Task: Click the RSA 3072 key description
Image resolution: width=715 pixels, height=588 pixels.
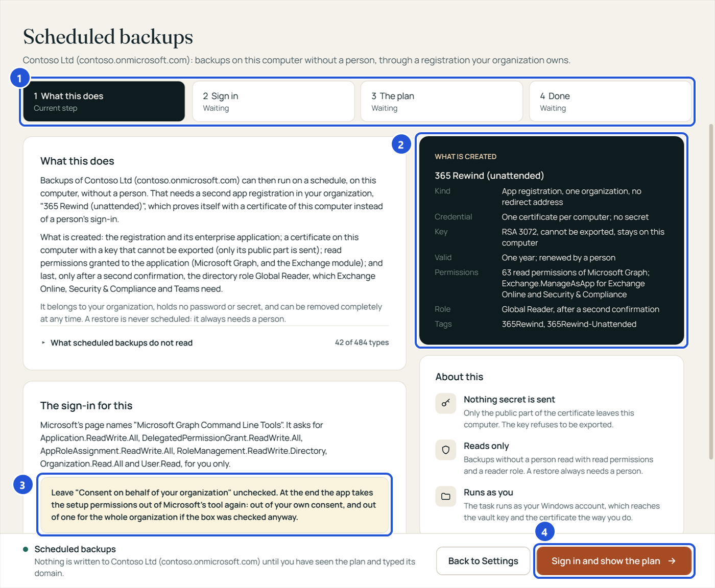Action: [x=583, y=237]
